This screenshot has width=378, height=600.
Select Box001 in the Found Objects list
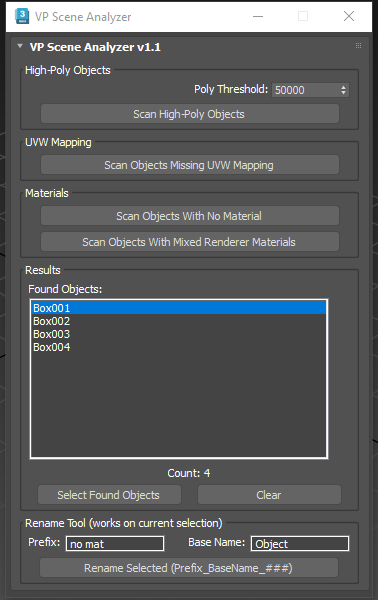click(x=179, y=308)
